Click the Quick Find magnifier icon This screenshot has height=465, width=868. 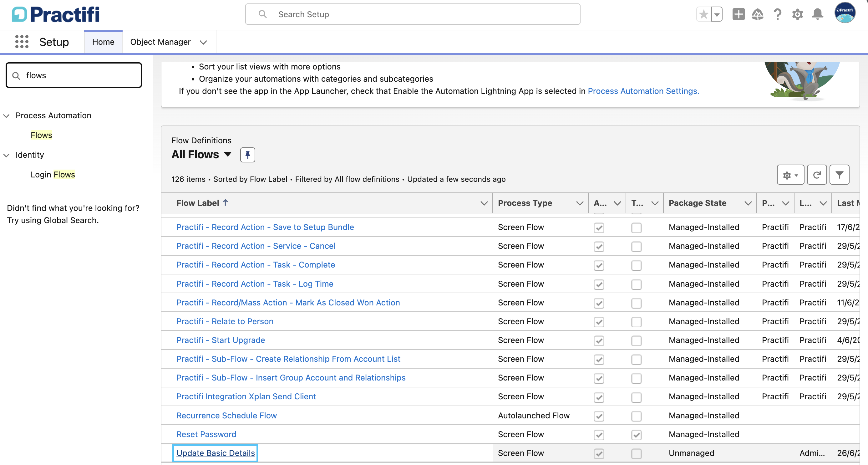tap(16, 75)
